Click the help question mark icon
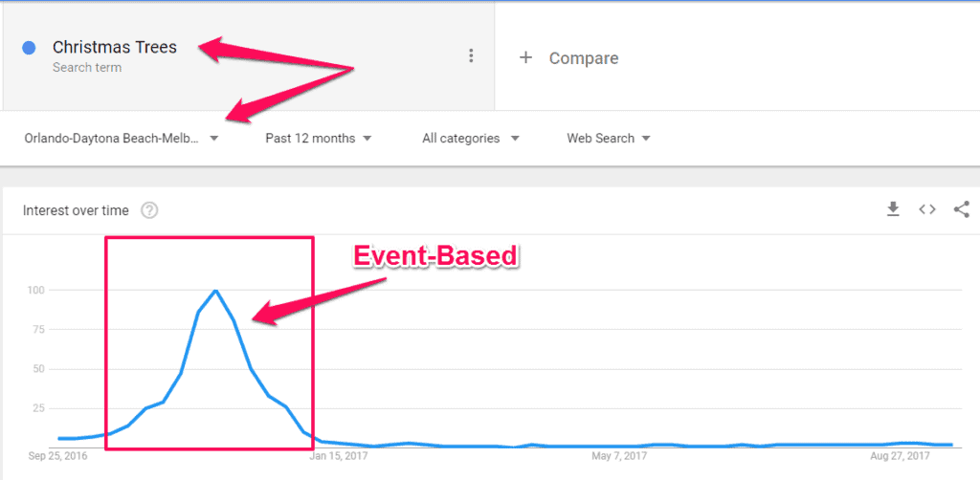 tap(149, 211)
